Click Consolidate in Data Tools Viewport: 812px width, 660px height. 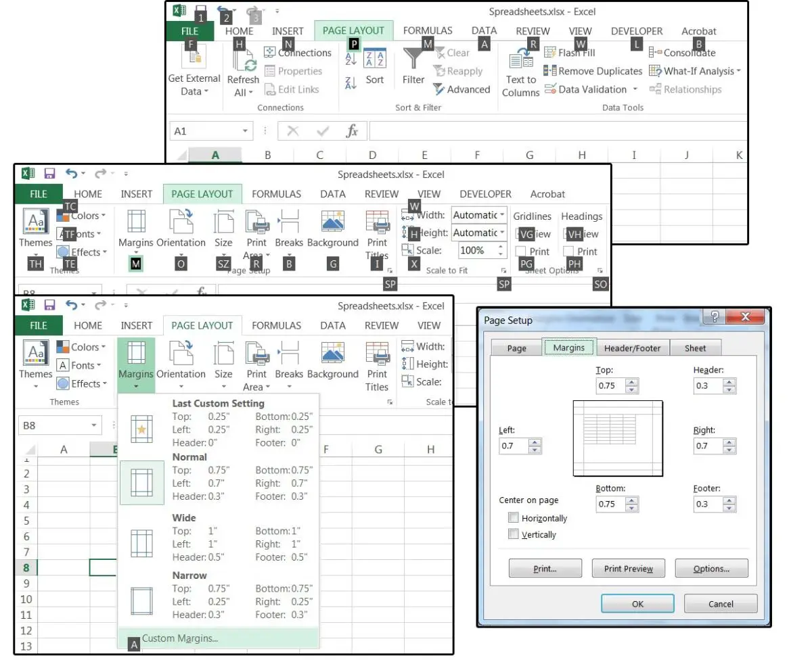click(x=682, y=53)
